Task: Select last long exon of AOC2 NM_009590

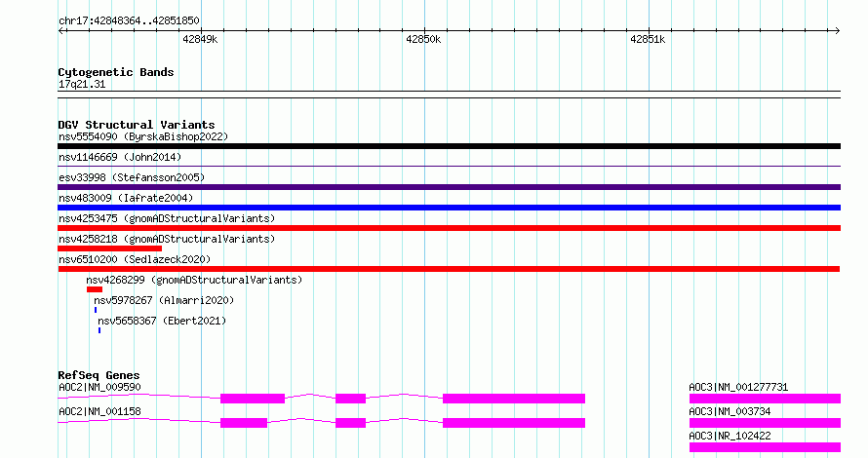Action: pos(514,399)
